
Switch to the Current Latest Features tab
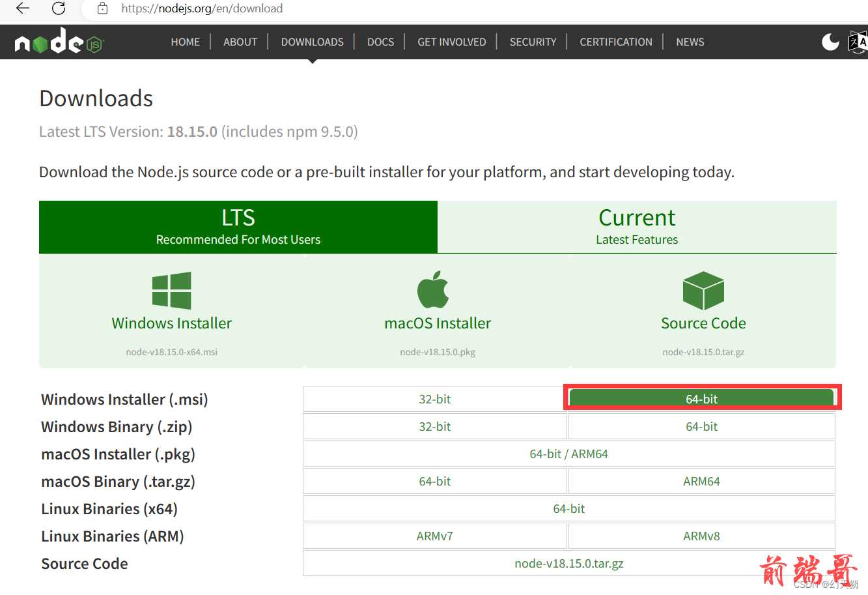637,227
